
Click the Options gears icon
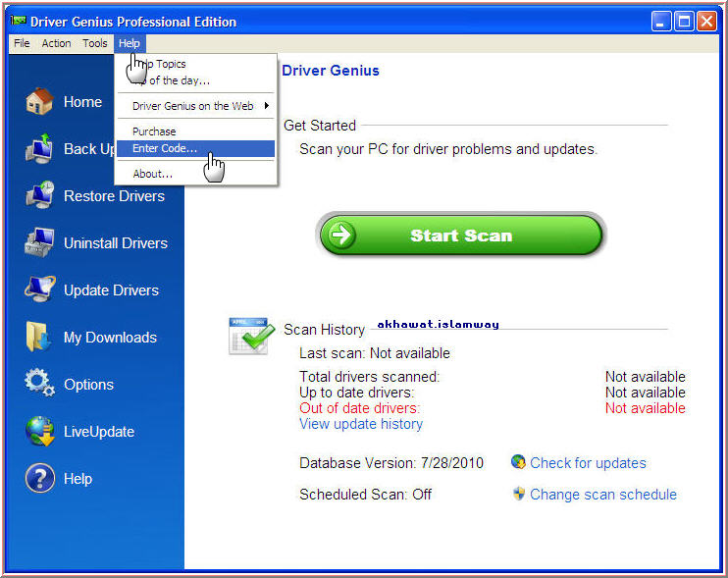pos(39,384)
